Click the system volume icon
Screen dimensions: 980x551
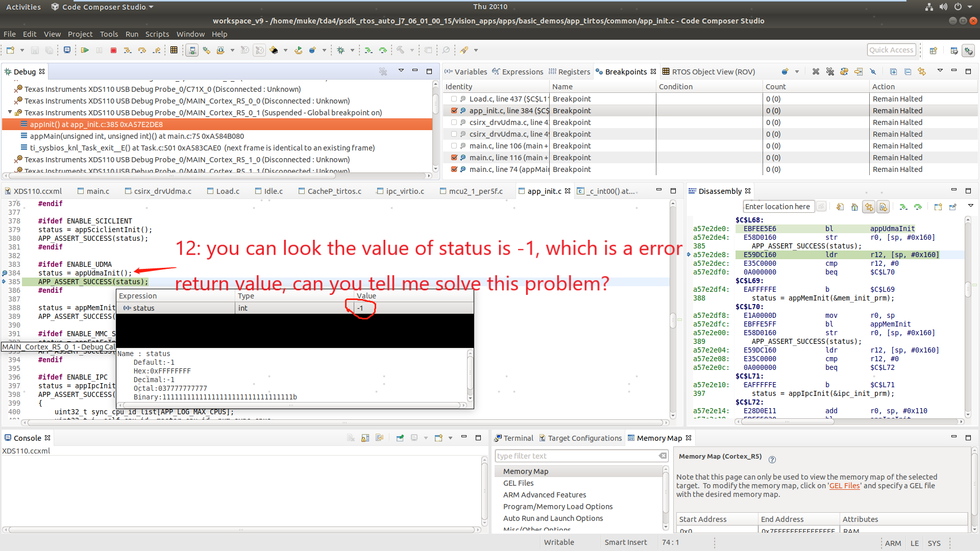943,7
